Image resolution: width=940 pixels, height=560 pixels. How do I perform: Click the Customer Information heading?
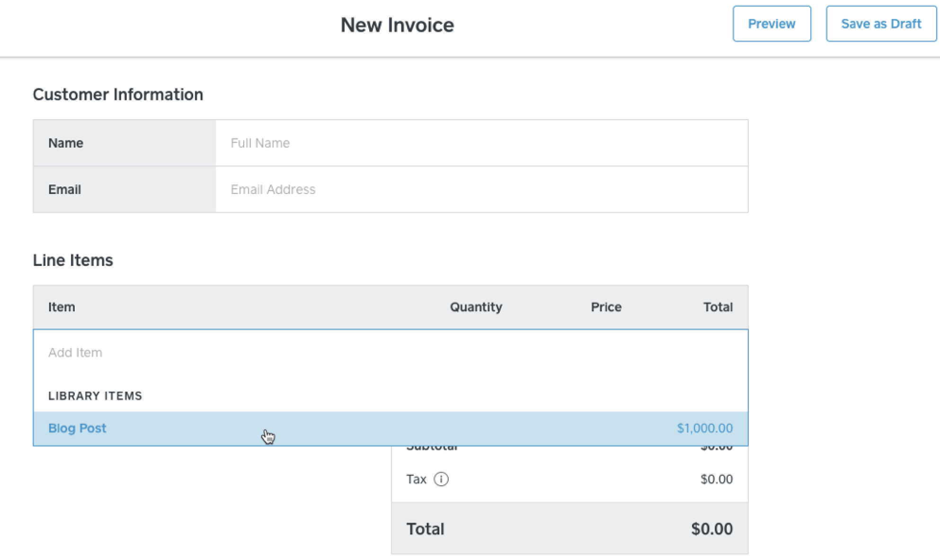pyautogui.click(x=118, y=95)
